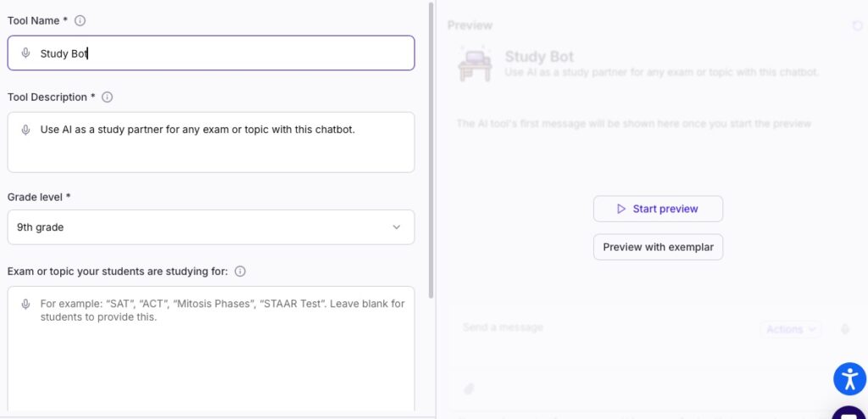Screen dimensions: 868x419
Task: Click the microphone icon in the message bar
Action: (x=844, y=329)
